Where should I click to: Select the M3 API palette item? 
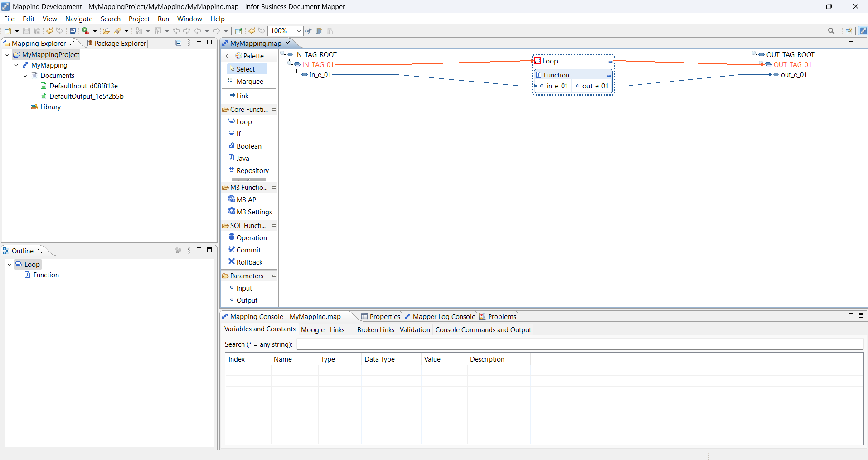247,199
